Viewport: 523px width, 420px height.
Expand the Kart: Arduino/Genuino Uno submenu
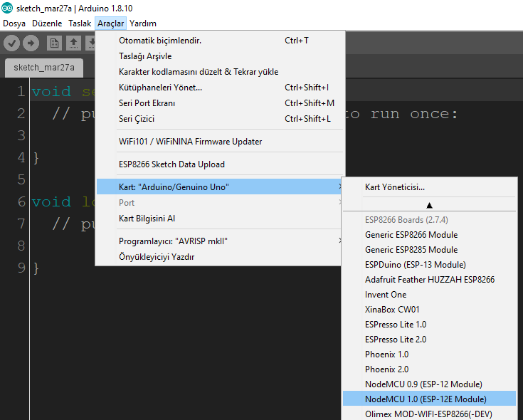pyautogui.click(x=220, y=187)
